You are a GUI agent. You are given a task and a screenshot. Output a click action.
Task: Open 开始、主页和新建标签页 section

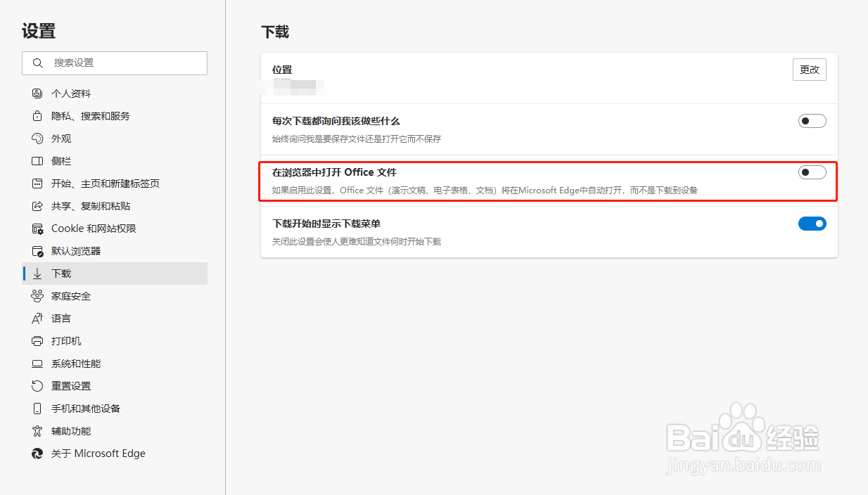(115, 184)
